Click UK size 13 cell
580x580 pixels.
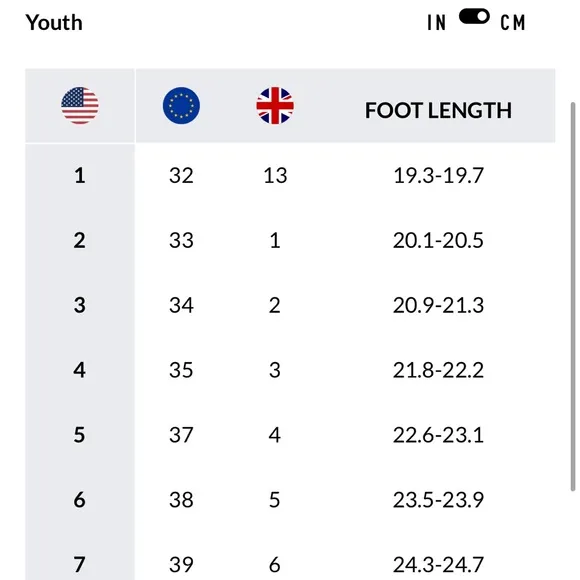tap(275, 175)
